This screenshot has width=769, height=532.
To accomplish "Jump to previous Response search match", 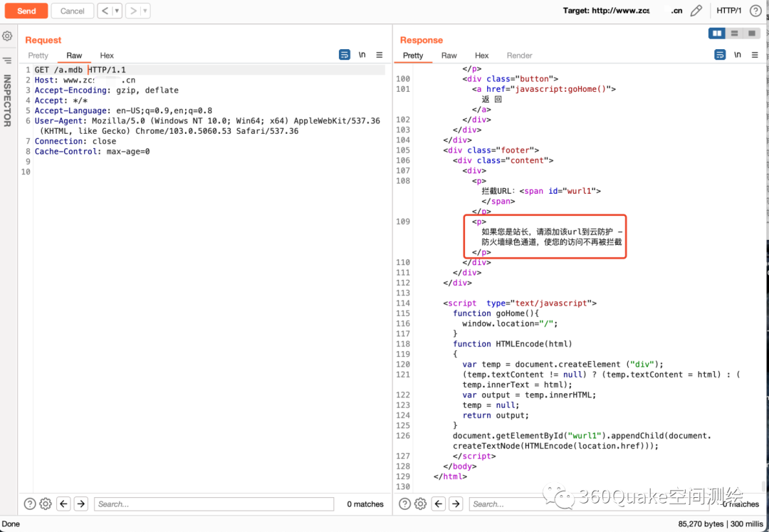I will [x=439, y=504].
